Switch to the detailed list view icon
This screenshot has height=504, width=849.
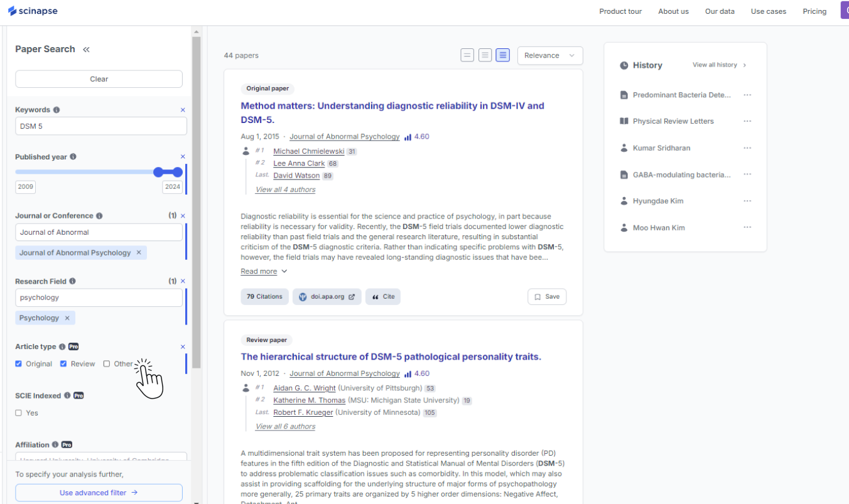pyautogui.click(x=502, y=55)
